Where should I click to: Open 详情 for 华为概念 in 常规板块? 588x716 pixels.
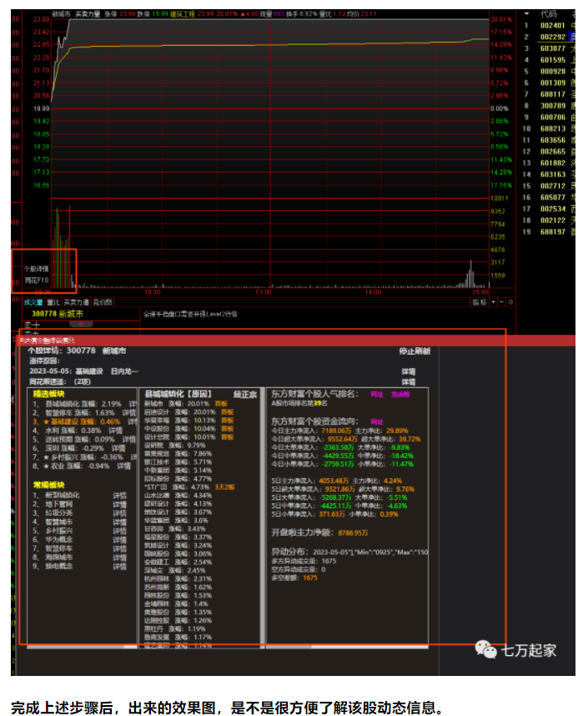[x=119, y=540]
